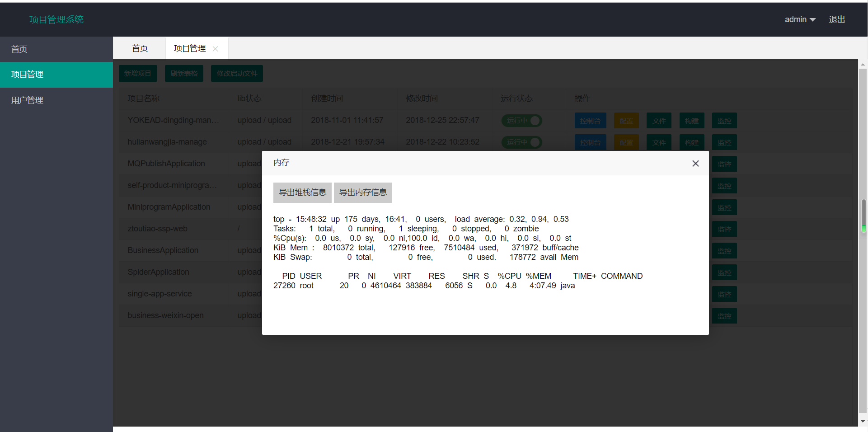Click the 项目名称 column header

click(x=143, y=99)
